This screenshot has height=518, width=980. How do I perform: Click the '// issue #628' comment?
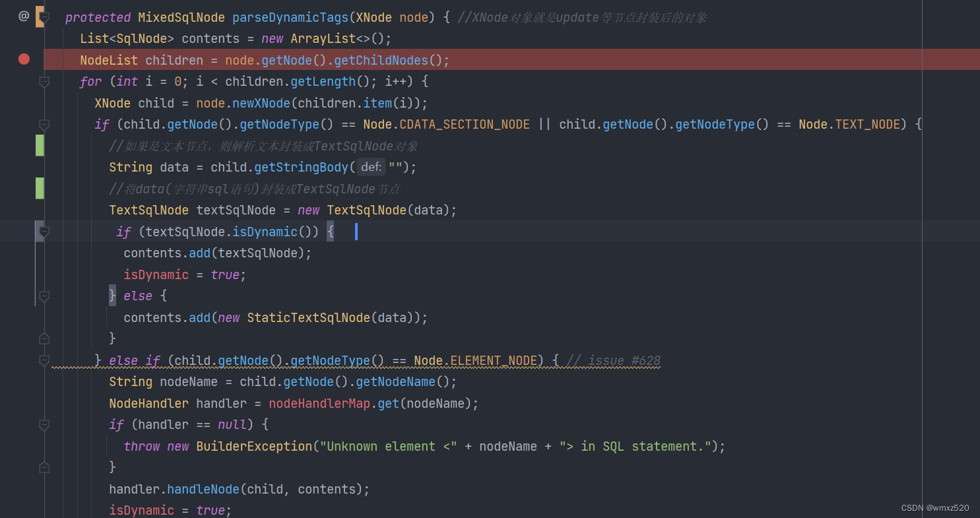click(614, 360)
